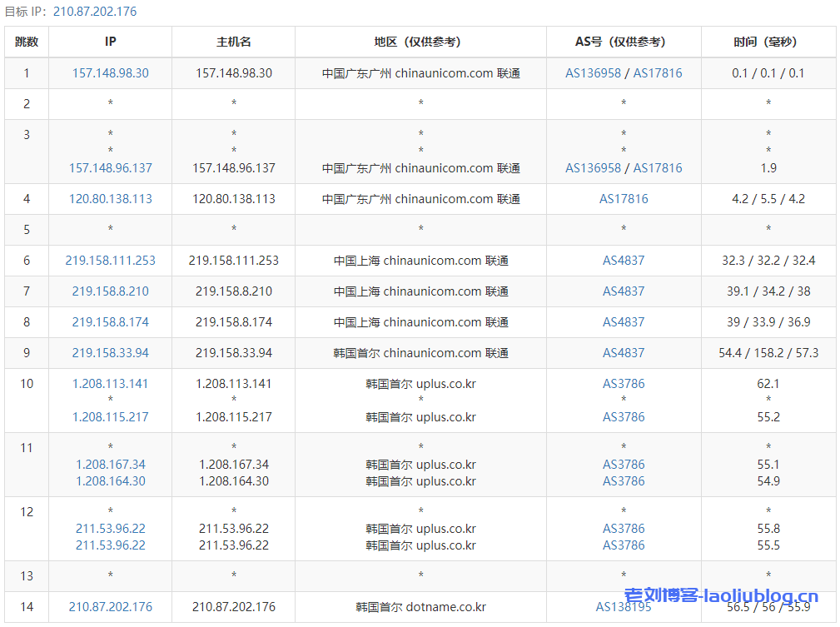Select the 主机名 column header

point(233,42)
